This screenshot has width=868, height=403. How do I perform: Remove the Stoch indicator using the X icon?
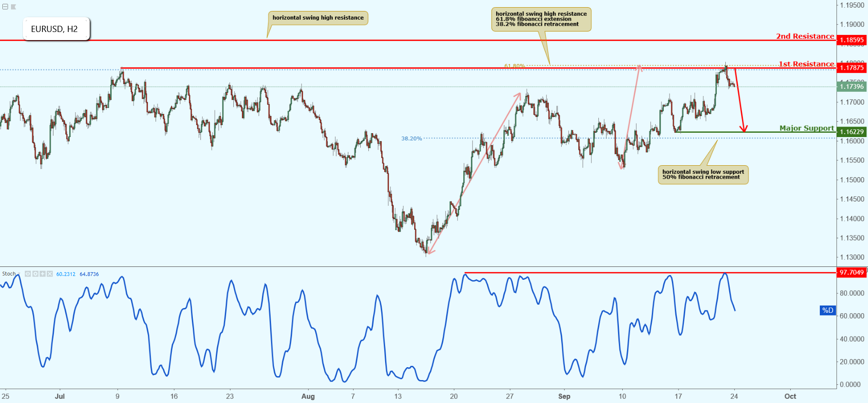(50, 274)
